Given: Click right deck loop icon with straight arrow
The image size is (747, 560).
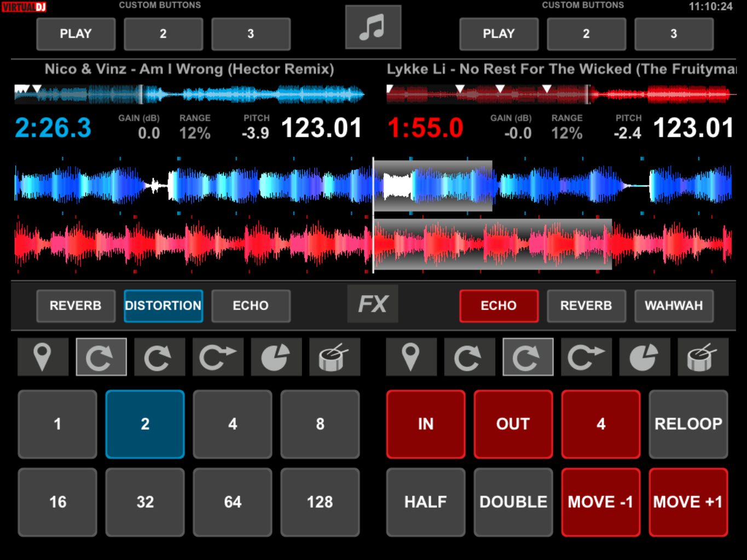Looking at the screenshot, I should [x=586, y=357].
